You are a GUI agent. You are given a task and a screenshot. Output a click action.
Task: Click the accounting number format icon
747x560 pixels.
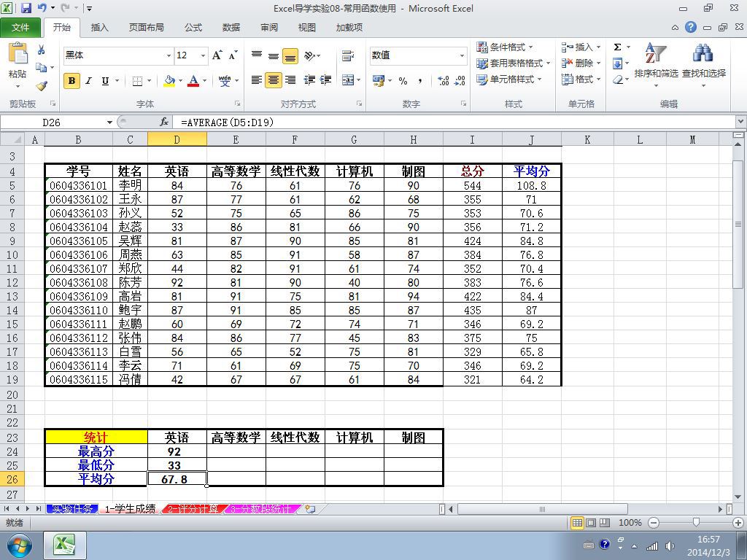[379, 80]
